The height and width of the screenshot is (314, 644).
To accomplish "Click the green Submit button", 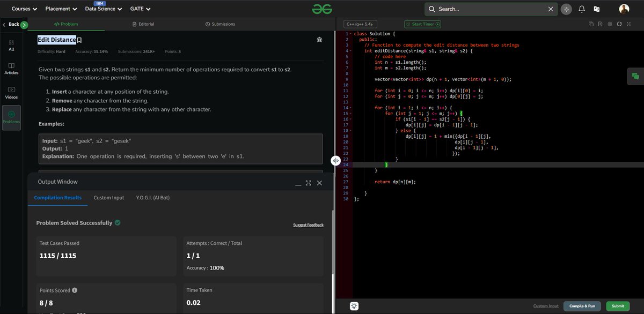I will (618, 306).
